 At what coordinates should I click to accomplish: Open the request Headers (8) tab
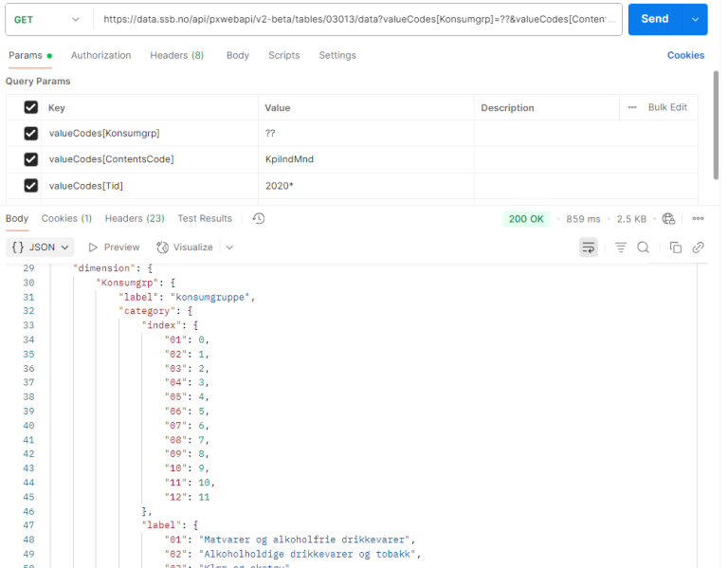click(x=177, y=55)
